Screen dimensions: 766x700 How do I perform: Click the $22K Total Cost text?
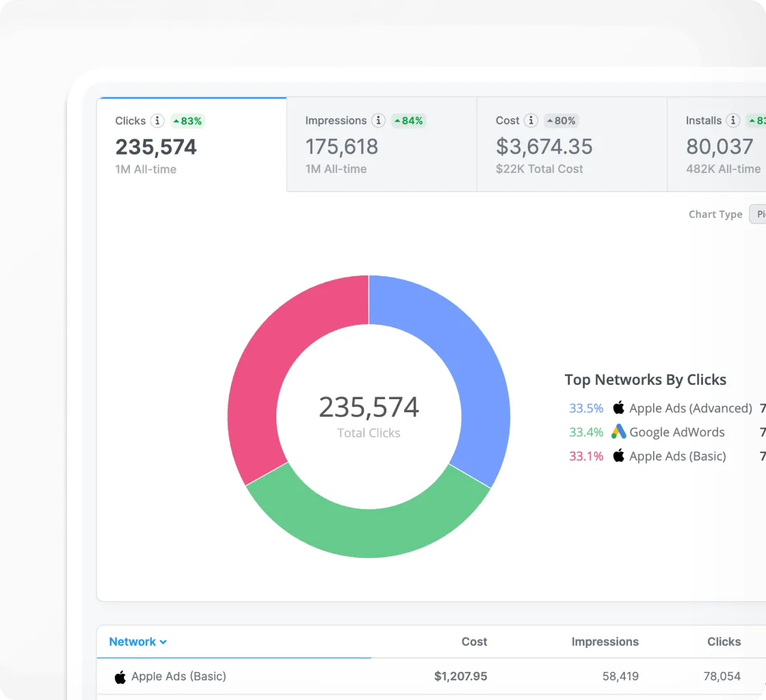tap(540, 169)
